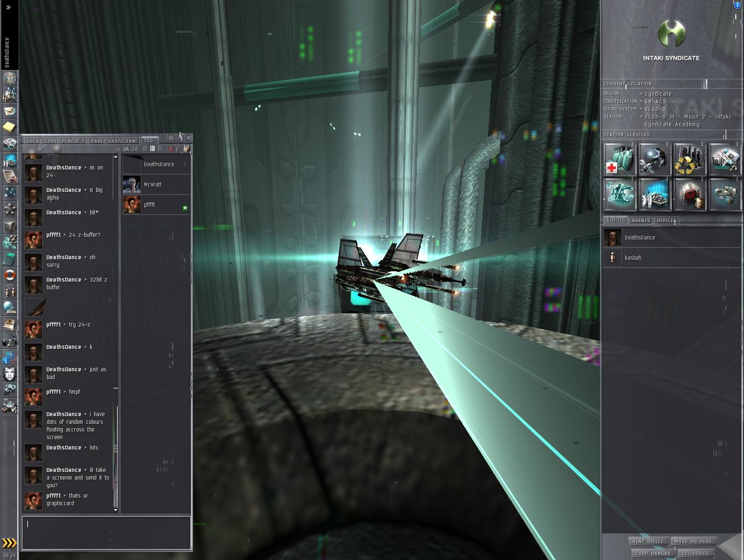
Task: Click the Move HQ Here button
Action: [x=693, y=541]
